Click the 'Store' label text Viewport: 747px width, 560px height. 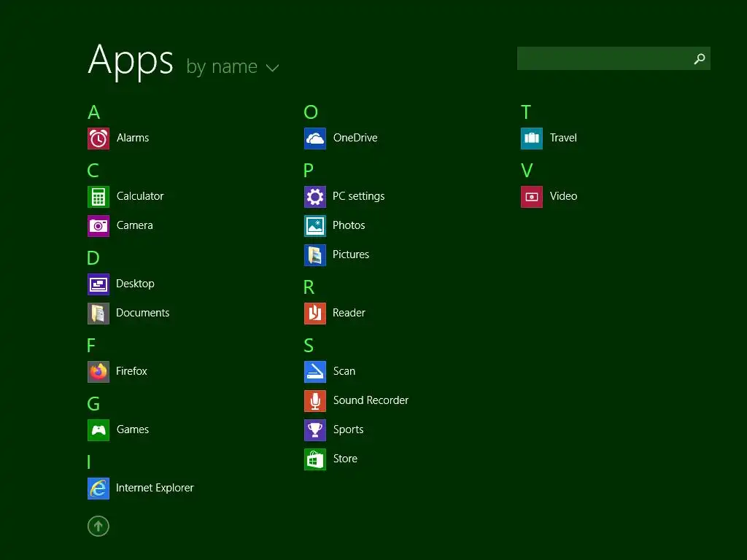click(x=345, y=459)
